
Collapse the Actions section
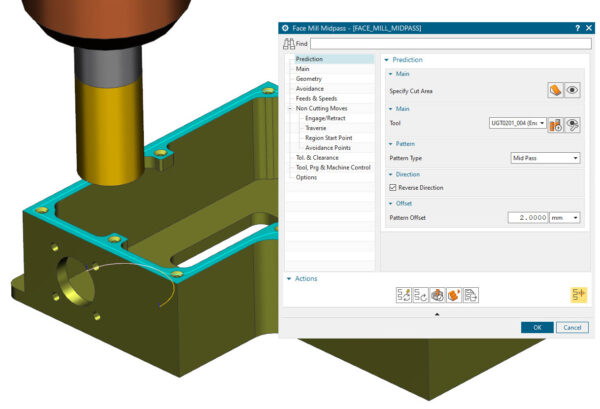click(290, 278)
